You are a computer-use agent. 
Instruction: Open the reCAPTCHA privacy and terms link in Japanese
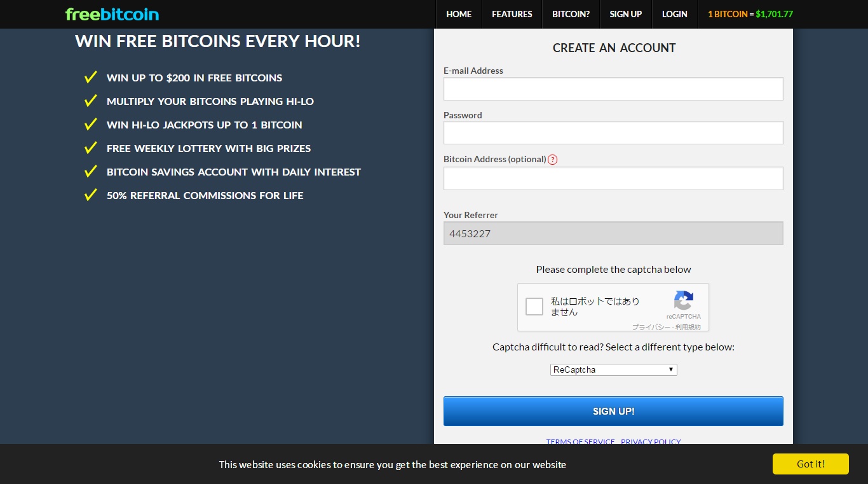[667, 327]
